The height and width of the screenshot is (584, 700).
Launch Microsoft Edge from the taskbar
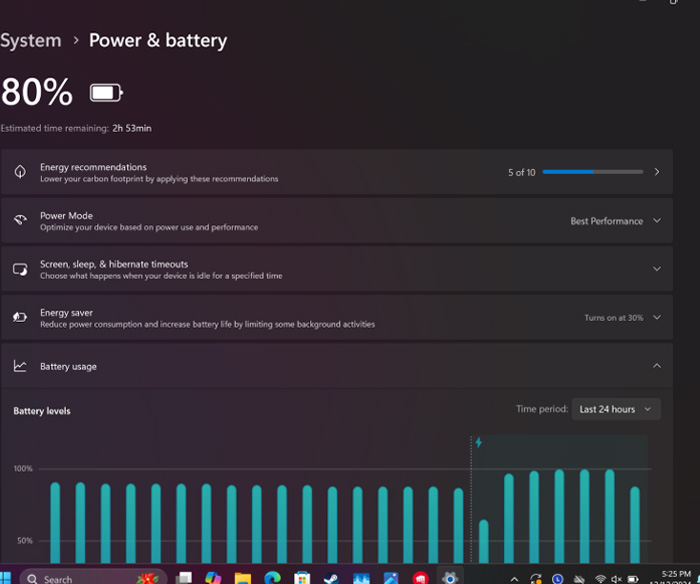click(272, 578)
